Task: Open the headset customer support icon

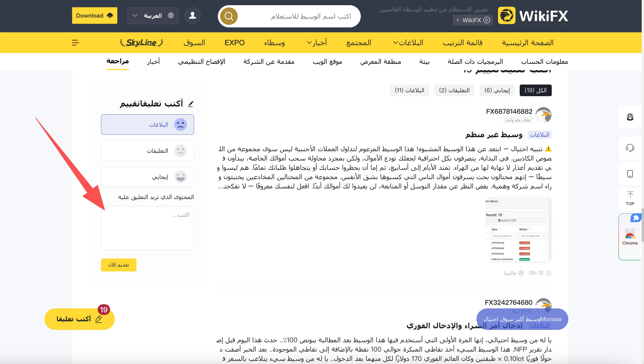Action: click(630, 148)
